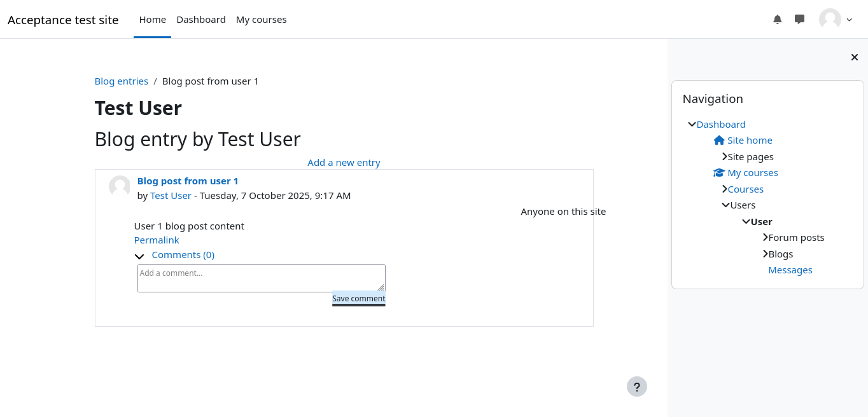This screenshot has width=868, height=417.
Task: Click the help question mark button
Action: pos(636,386)
